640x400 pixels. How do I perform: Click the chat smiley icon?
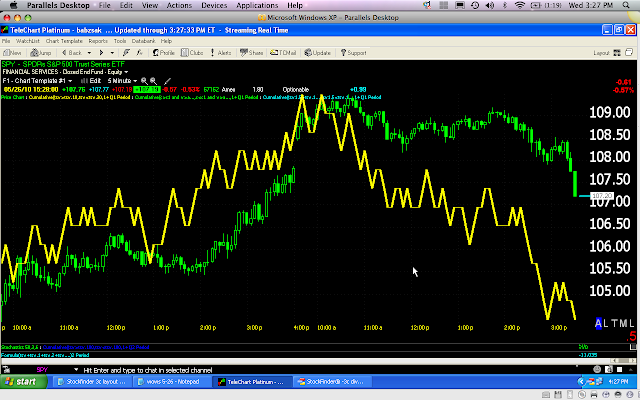(x=597, y=369)
